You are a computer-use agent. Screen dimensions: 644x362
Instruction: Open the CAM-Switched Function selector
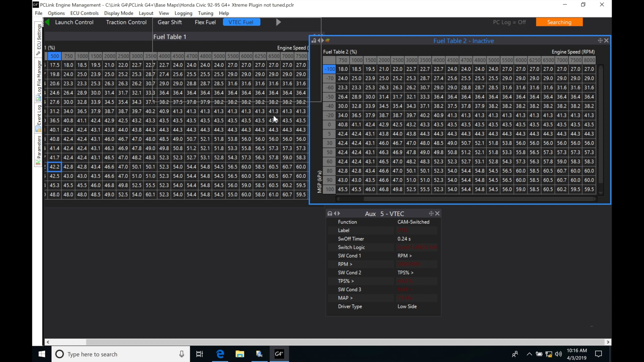point(413,222)
